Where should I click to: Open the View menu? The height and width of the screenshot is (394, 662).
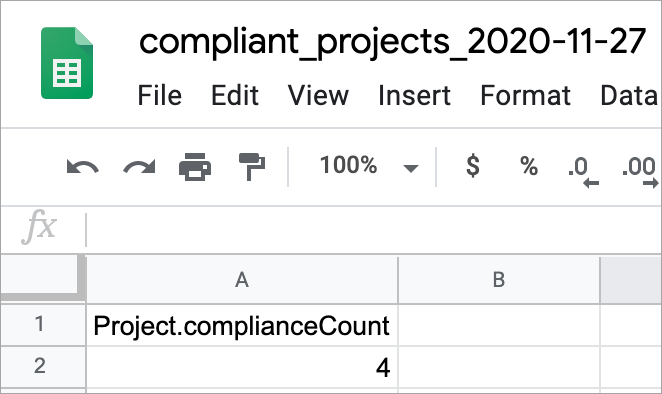click(318, 95)
